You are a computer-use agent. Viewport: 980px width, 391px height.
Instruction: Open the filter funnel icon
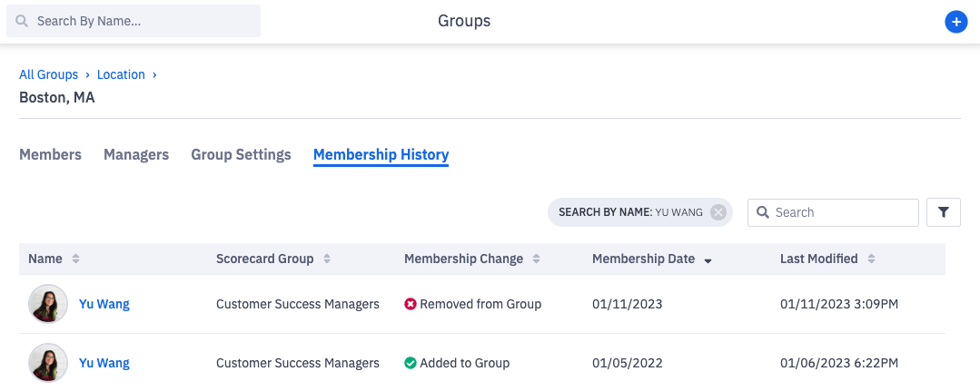[943, 212]
